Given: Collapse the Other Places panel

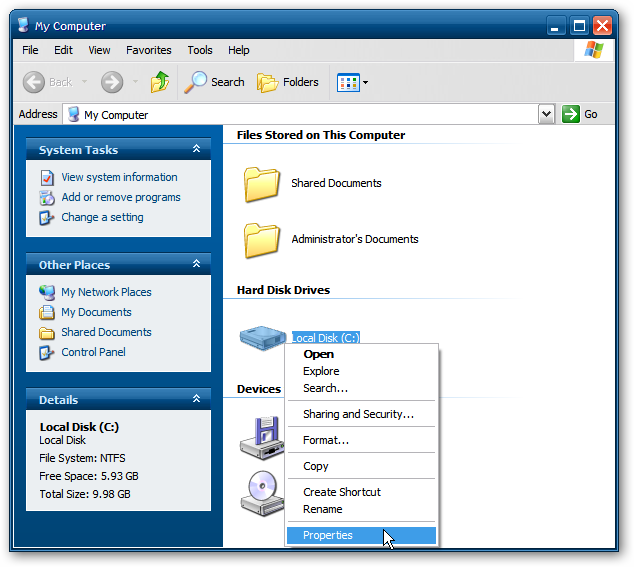Looking at the screenshot, I should click(x=197, y=264).
